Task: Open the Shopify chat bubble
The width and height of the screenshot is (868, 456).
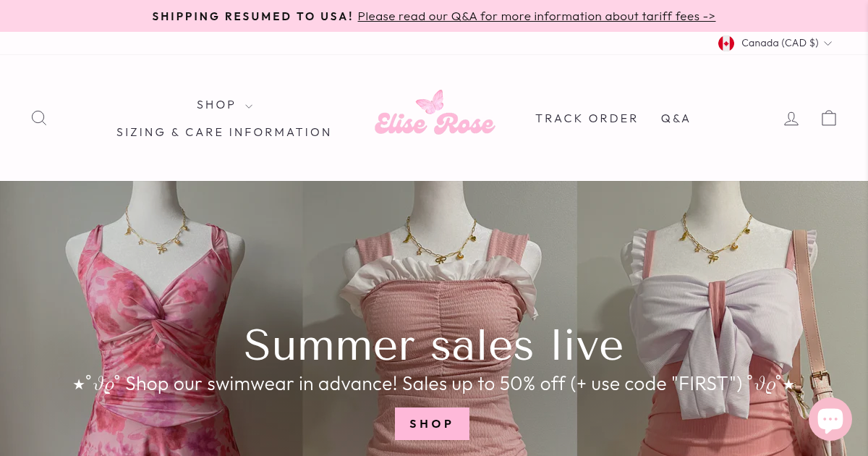Action: point(830,419)
